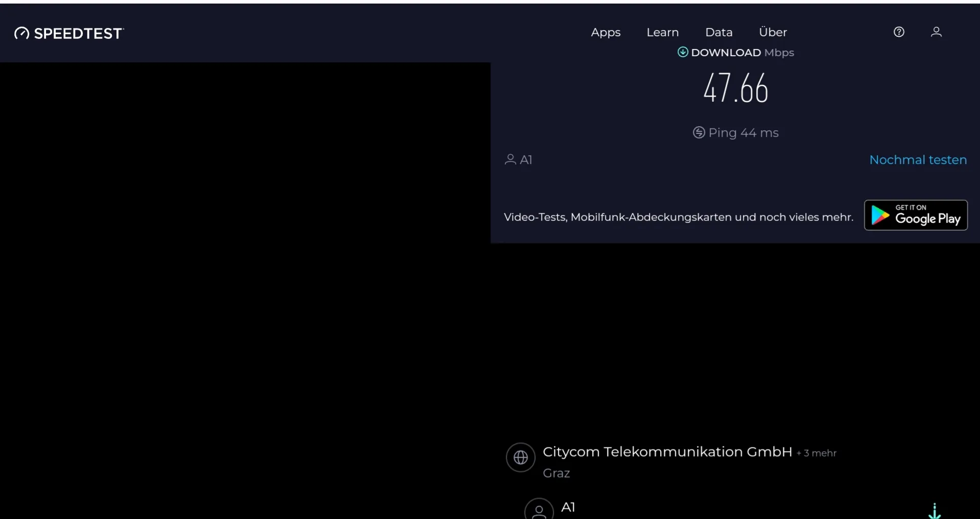Viewport: 980px width, 519px height.
Task: Open the help question mark icon
Action: click(899, 32)
